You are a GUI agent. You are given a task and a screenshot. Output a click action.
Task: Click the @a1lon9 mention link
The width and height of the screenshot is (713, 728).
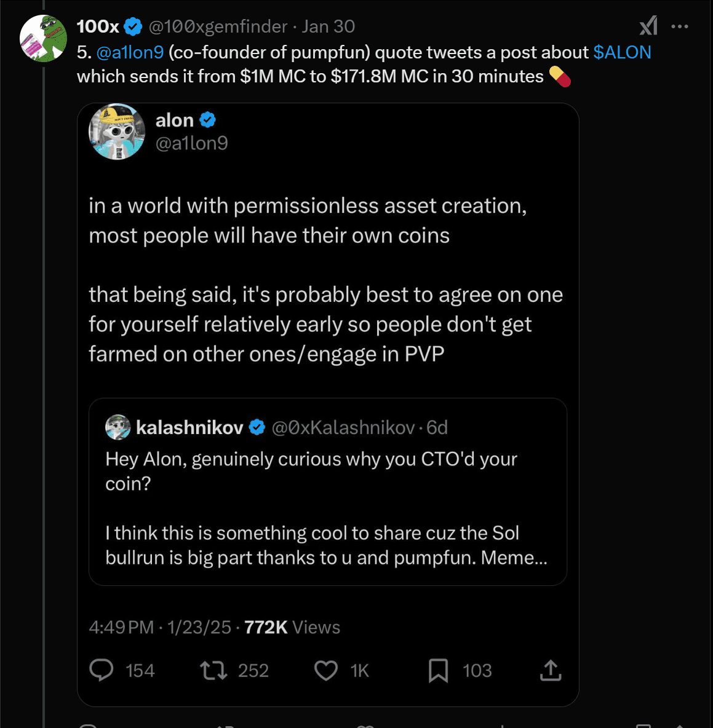coord(130,52)
